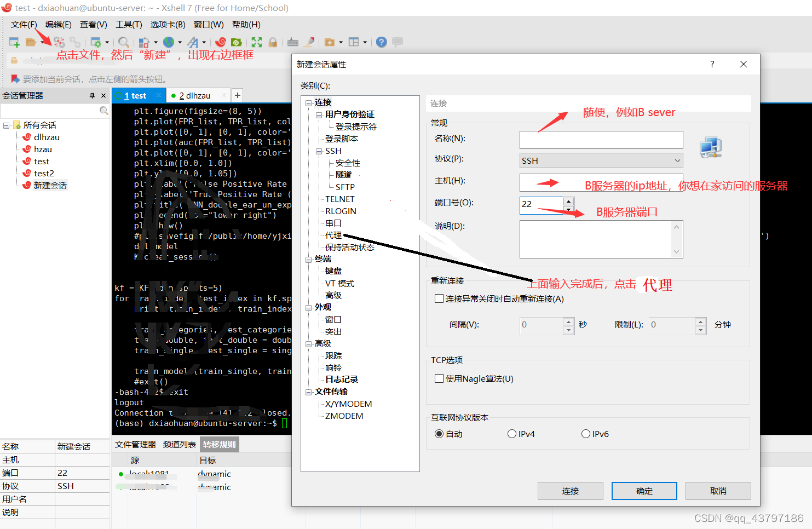The height and width of the screenshot is (529, 812).
Task: Click the keyboard key-mapping toolbar icon
Action: 293,42
